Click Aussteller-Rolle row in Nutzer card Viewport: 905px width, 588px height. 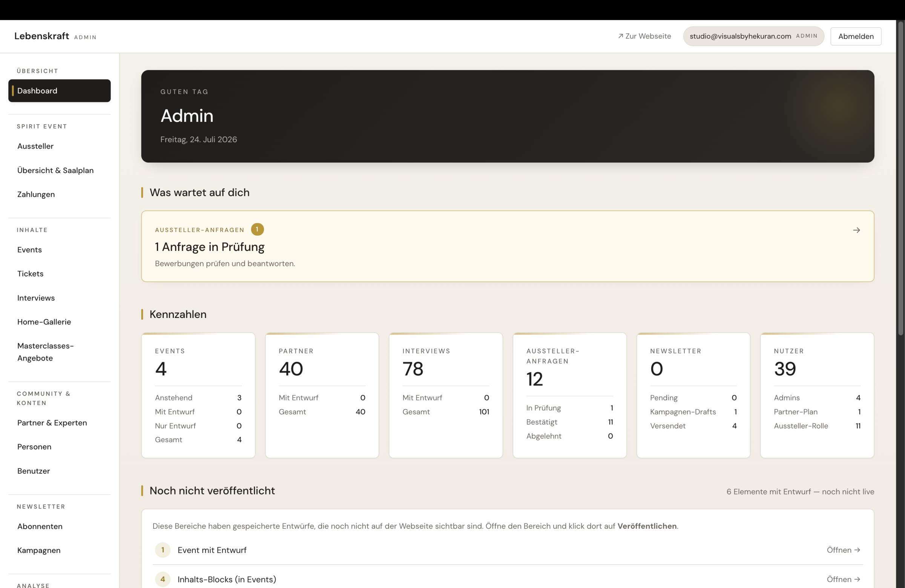click(x=817, y=426)
